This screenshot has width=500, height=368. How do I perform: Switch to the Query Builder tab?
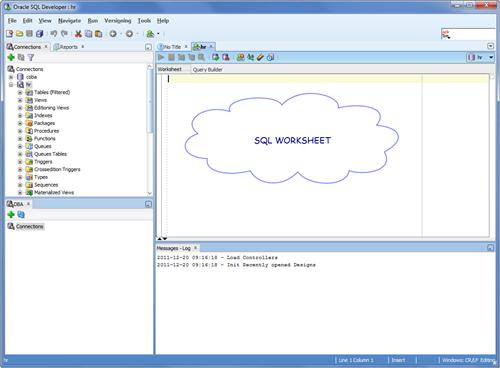tap(207, 69)
